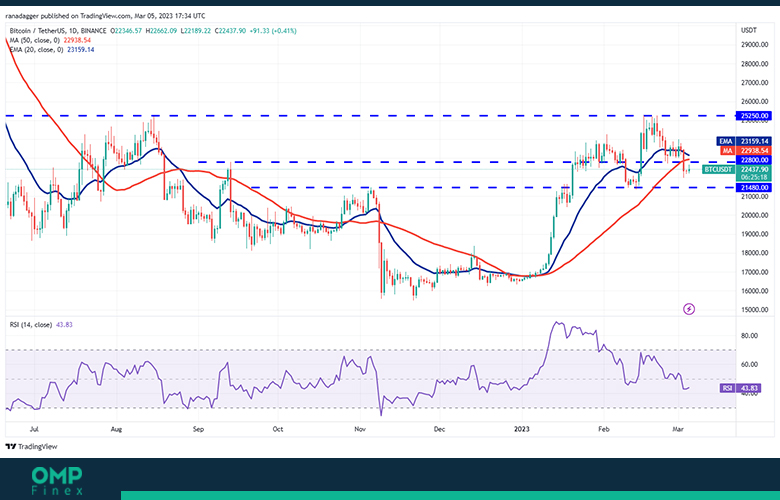Click the 20000.00 price axis value

(755, 215)
